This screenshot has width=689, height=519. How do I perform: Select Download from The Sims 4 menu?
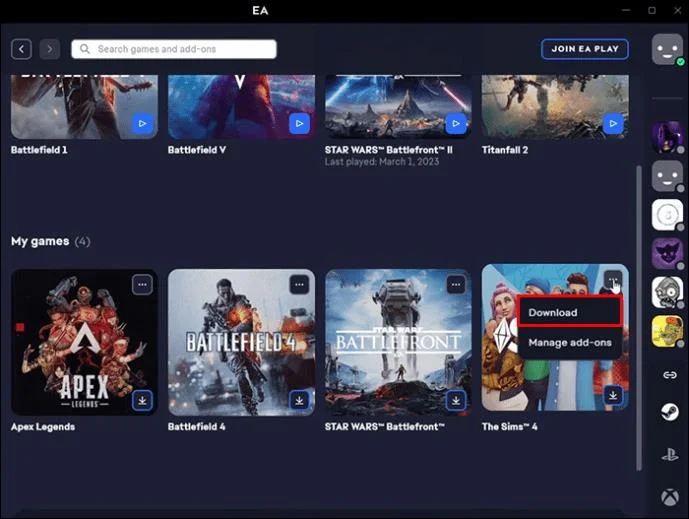[569, 312]
